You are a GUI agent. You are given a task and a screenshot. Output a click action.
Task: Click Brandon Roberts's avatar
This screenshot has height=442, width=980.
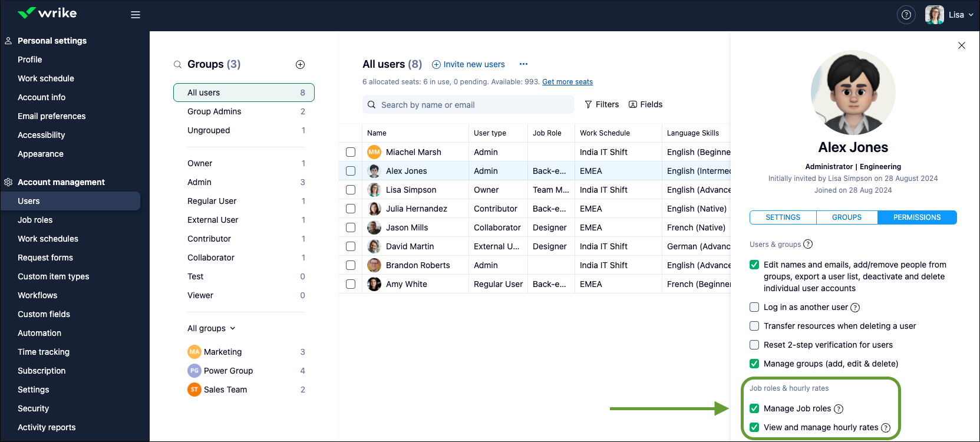[374, 265]
